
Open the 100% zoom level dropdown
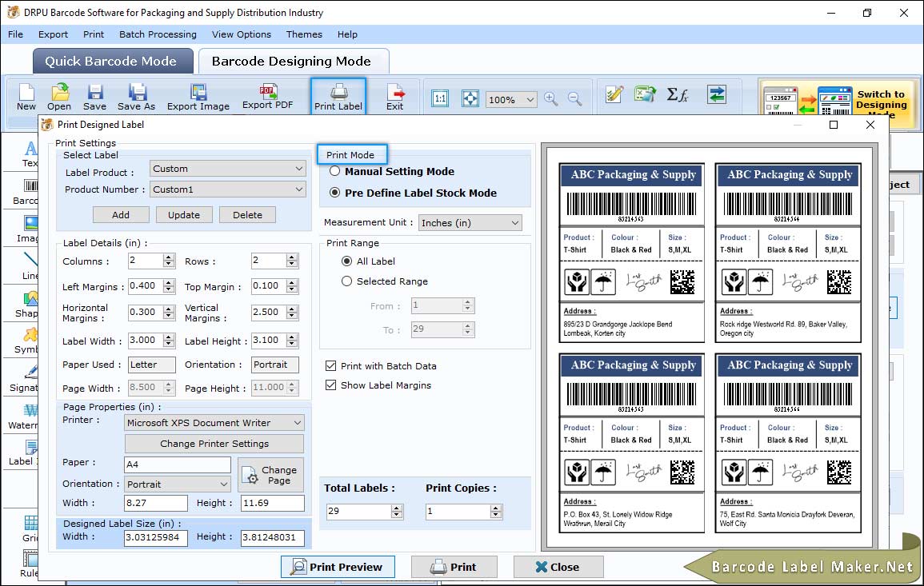(x=511, y=99)
